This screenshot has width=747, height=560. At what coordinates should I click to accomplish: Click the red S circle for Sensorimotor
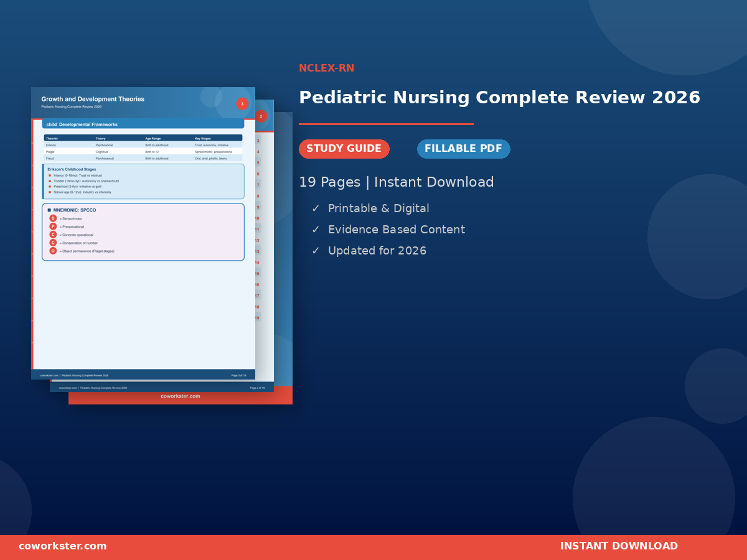tap(53, 218)
